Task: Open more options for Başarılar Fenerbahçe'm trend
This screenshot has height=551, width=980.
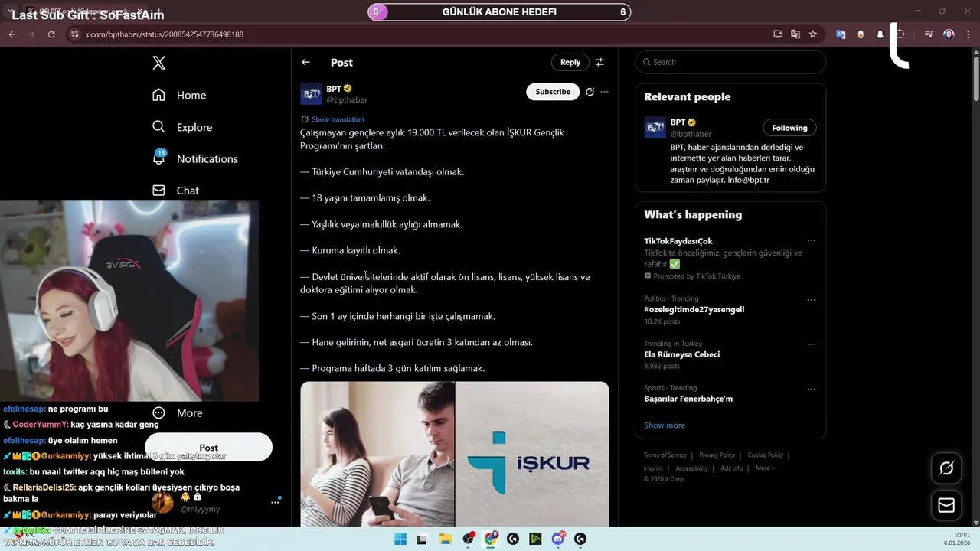Action: pyautogui.click(x=812, y=389)
